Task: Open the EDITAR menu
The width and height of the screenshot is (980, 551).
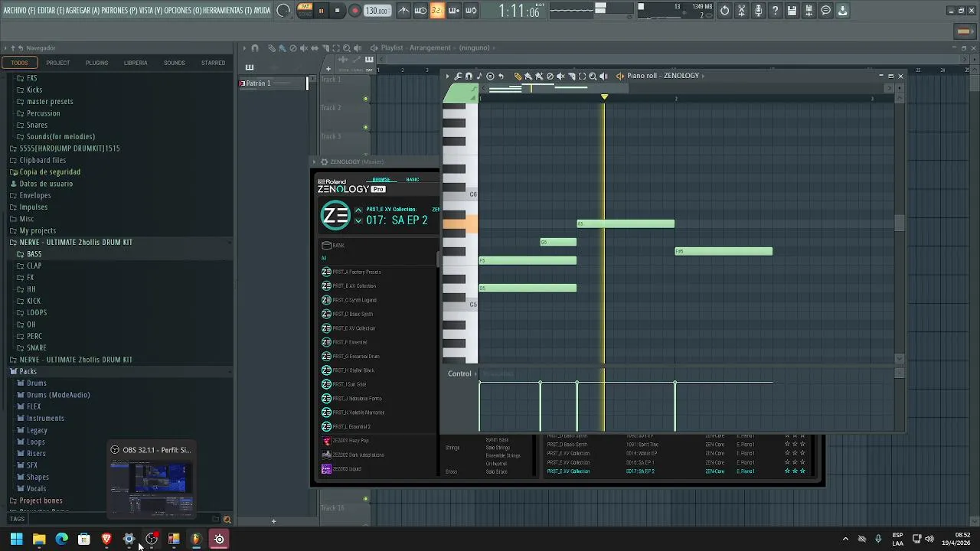Action: point(51,11)
